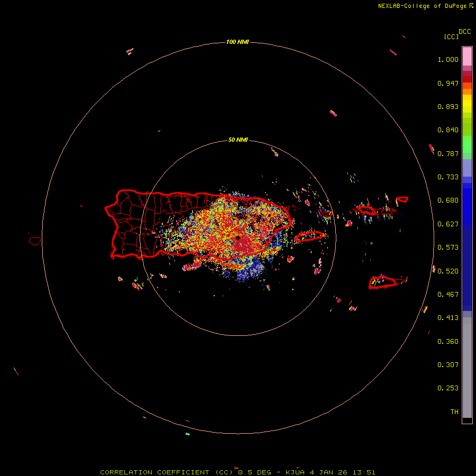The height and width of the screenshot is (476, 476).
Task: Click the DCC product label above colorbar
Action: pos(465,32)
